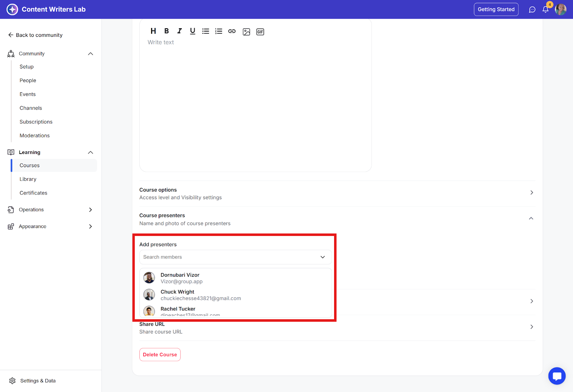
Task: Open Subscriptions in Community menu
Action: tap(36, 122)
